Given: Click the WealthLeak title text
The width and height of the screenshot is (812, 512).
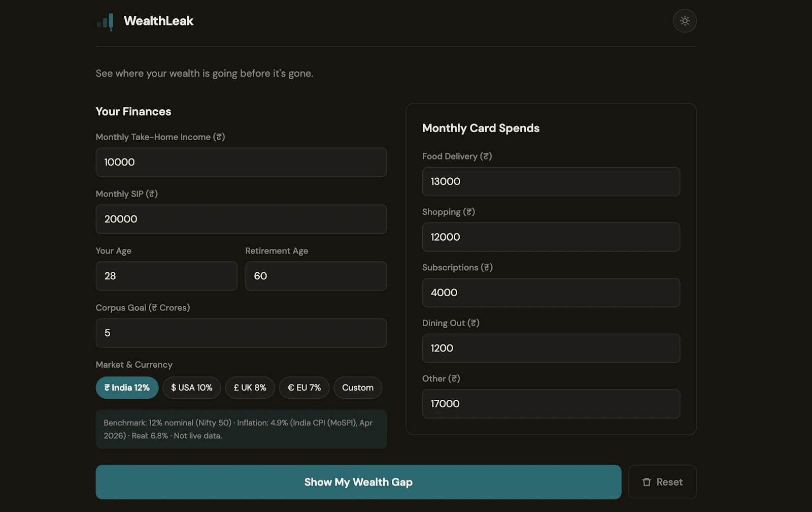Looking at the screenshot, I should click(x=158, y=21).
